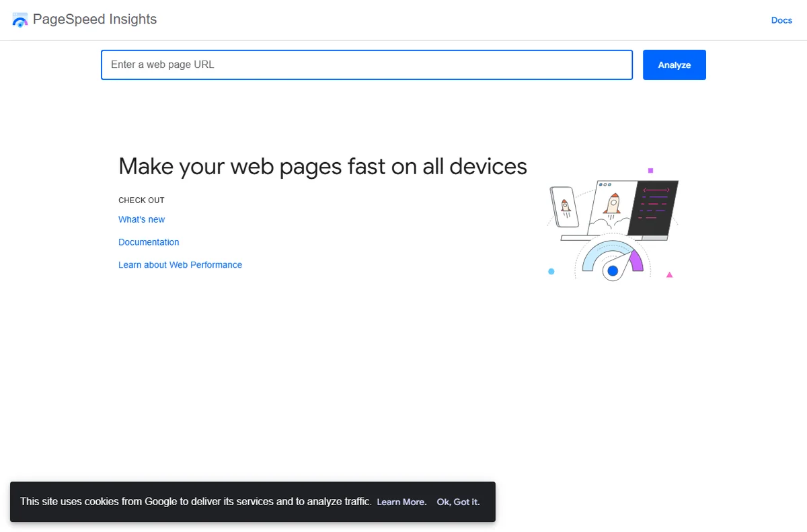Screen dimensions: 807x532
Task: Click Learn More in cookie notice
Action: coord(401,502)
